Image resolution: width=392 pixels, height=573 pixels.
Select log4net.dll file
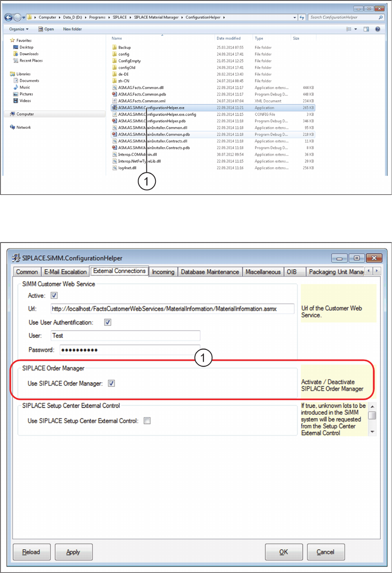coord(124,168)
